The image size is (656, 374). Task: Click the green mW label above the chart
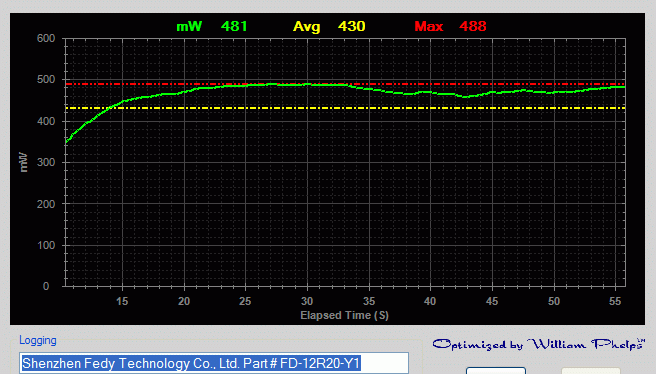pyautogui.click(x=189, y=27)
